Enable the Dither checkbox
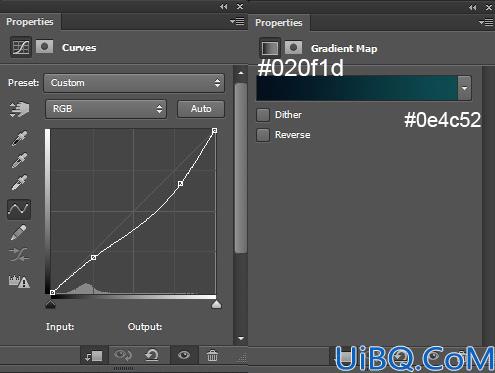Screen dimensions: 495x373 coord(263,115)
